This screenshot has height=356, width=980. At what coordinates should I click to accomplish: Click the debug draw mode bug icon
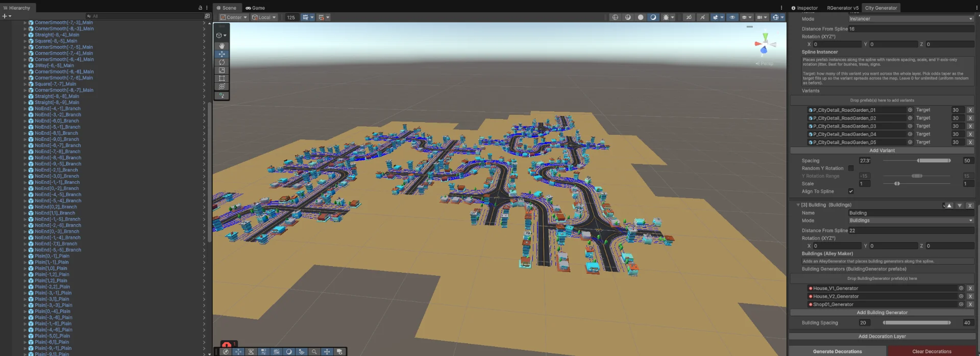666,17
